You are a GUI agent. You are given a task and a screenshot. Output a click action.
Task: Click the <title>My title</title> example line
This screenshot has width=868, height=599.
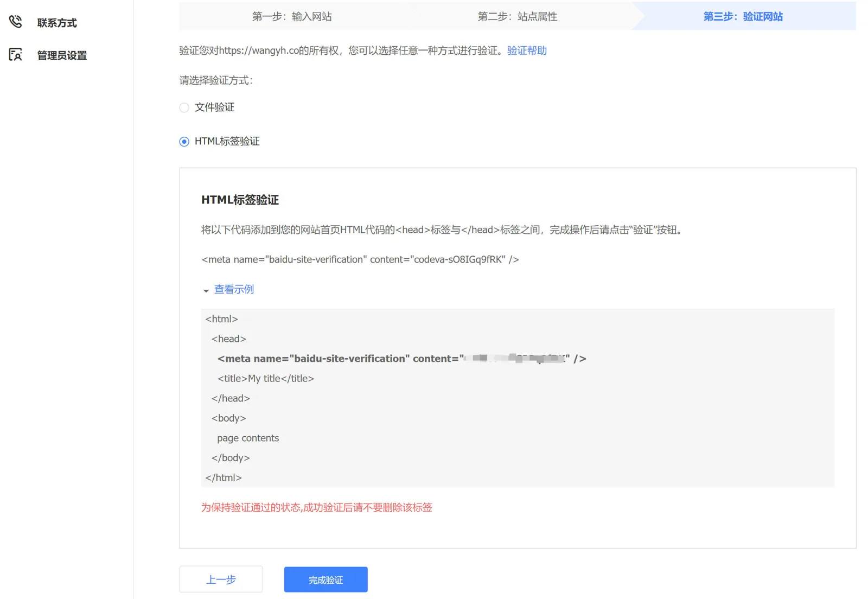tap(265, 378)
